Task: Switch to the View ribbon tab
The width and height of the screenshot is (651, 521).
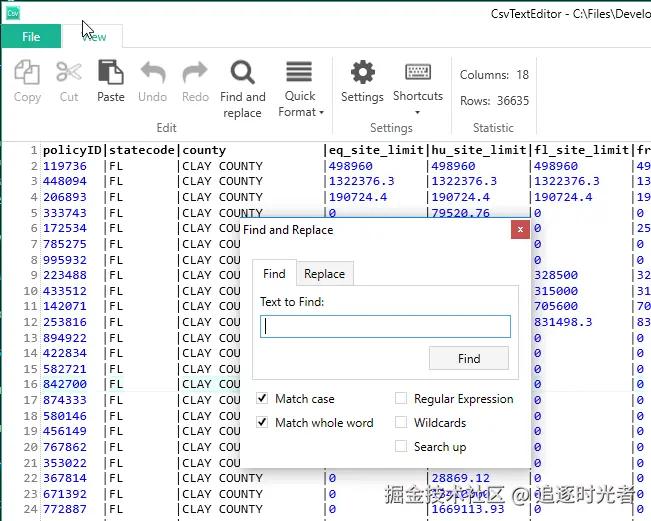Action: pos(94,37)
